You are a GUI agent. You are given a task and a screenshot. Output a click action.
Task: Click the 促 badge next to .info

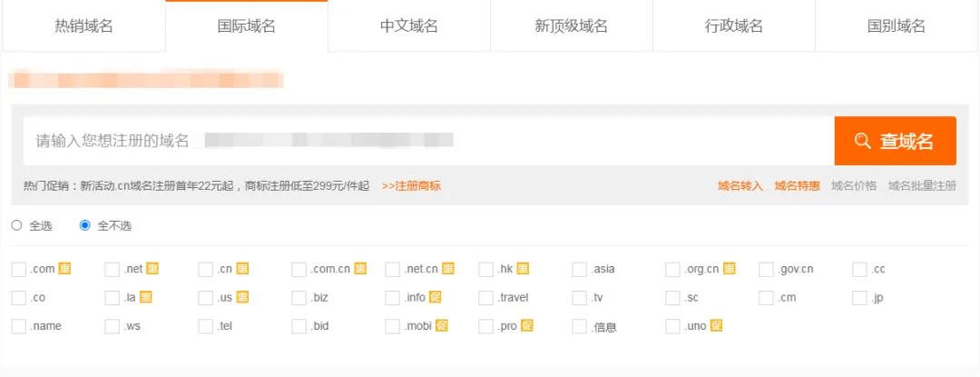436,297
